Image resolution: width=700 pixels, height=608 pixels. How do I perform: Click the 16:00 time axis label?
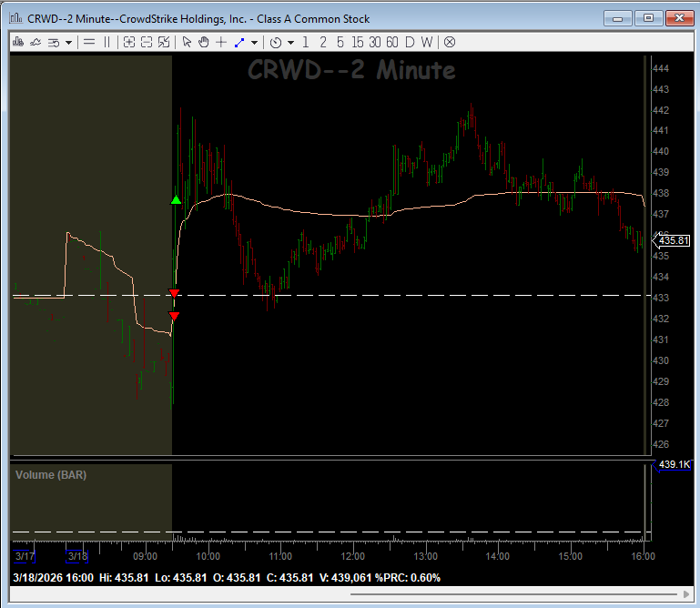pos(643,556)
